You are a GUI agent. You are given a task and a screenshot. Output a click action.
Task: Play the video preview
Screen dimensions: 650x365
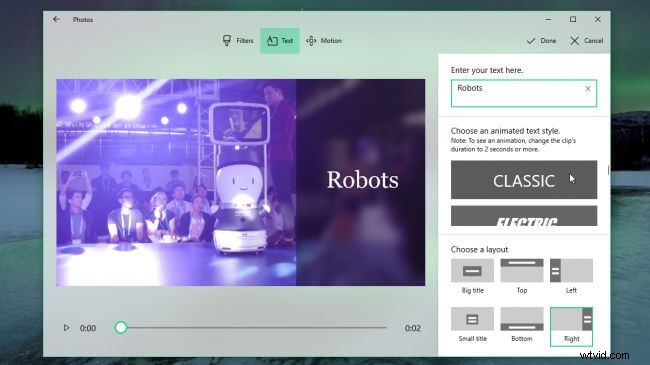coord(66,328)
